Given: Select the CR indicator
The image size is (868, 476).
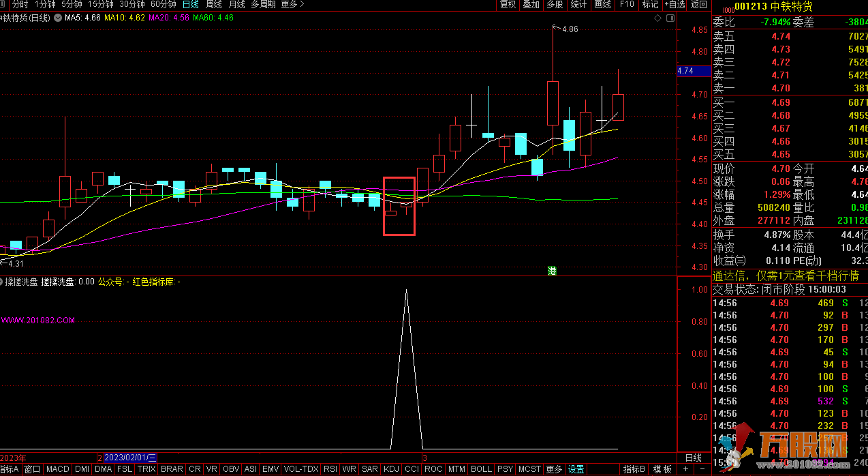Looking at the screenshot, I should click(195, 469).
